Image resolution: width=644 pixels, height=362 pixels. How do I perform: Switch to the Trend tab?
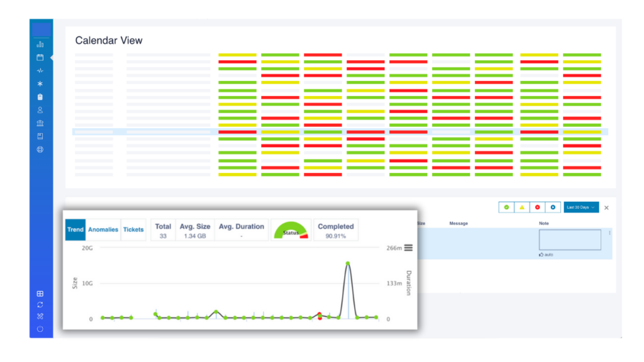[75, 229]
